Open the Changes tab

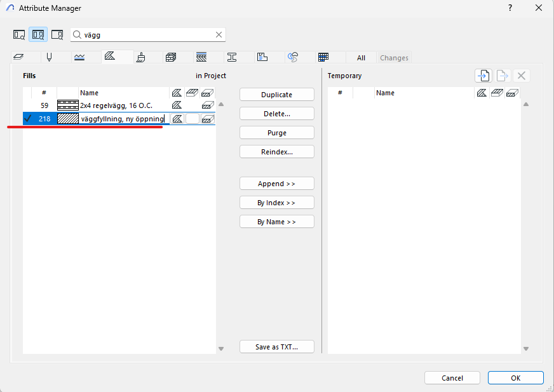(x=394, y=58)
